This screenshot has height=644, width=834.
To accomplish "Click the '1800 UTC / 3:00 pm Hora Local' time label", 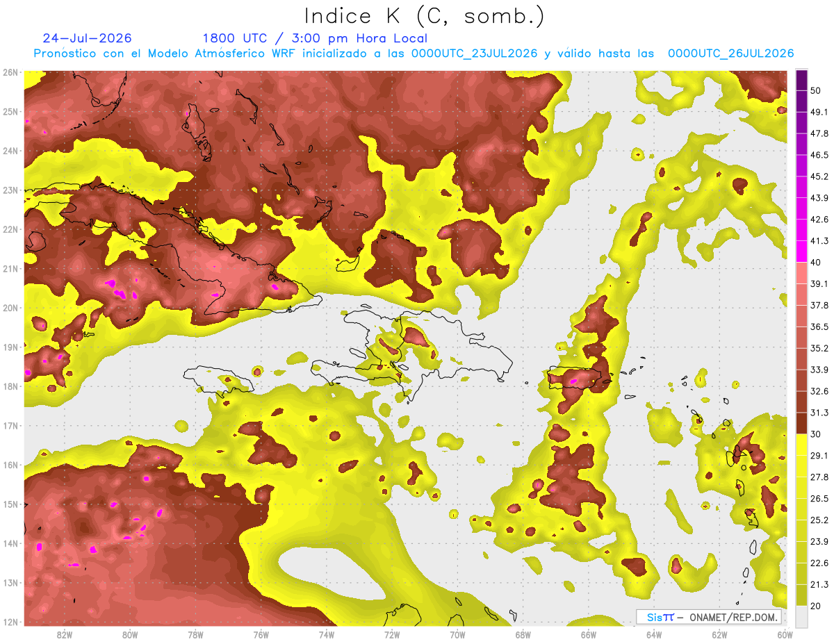I will [x=315, y=38].
